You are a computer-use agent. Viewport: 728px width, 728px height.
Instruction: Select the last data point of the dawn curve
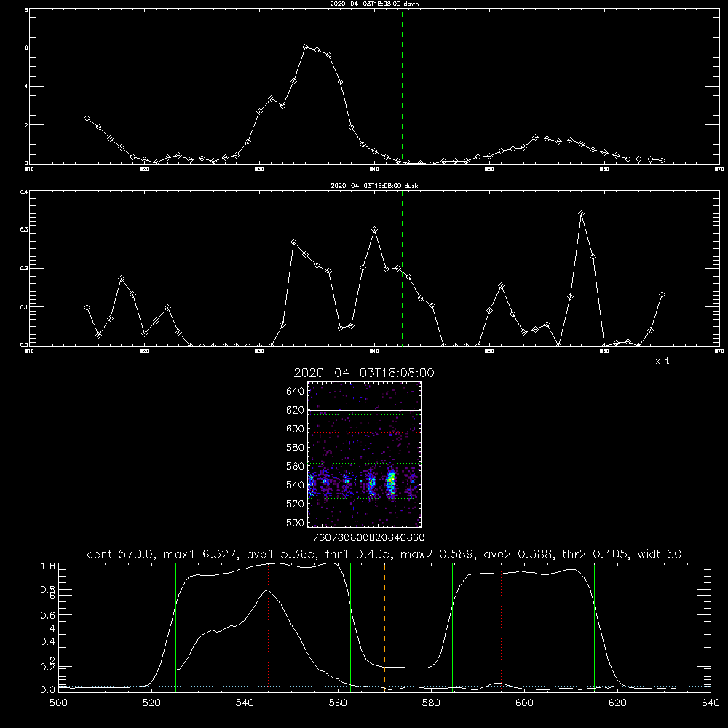point(662,160)
